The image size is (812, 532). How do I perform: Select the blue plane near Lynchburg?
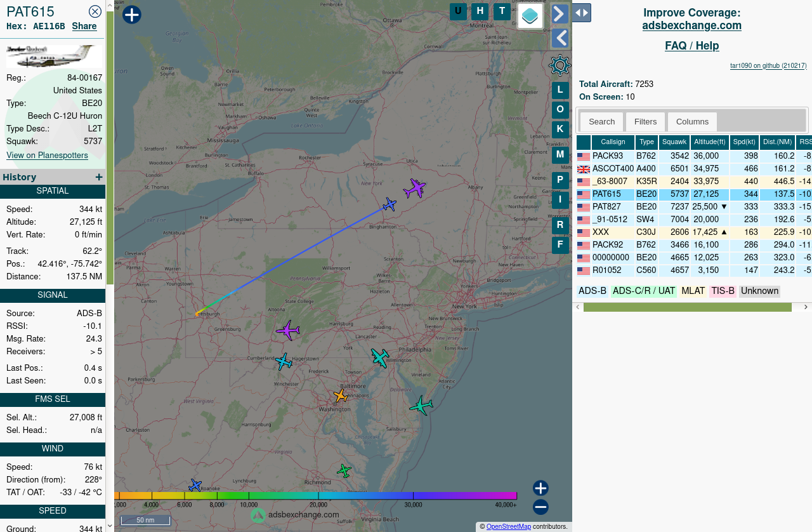195,486
